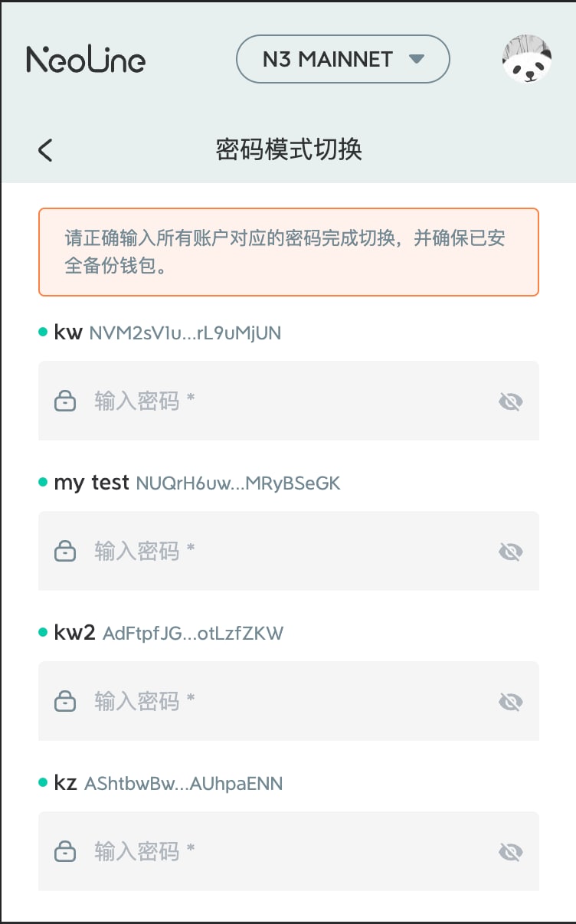576x924 pixels.
Task: Unhide the kz account password
Action: point(510,851)
